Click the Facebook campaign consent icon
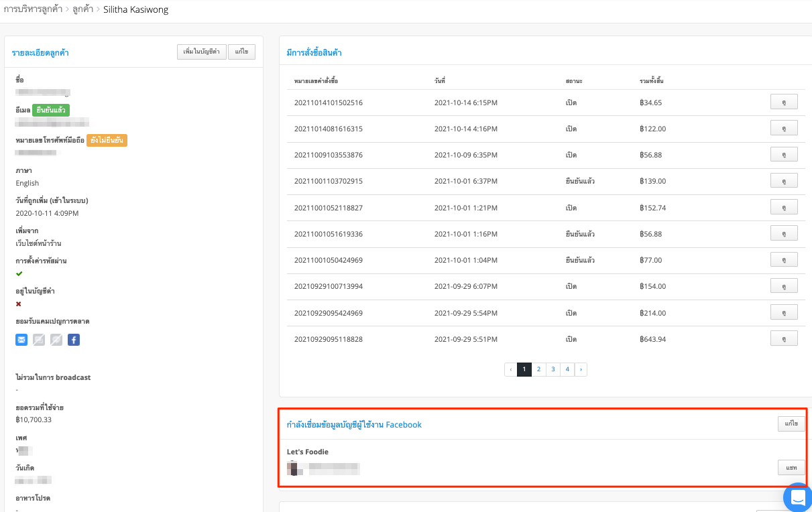Screen dimensions: 812x512 click(74, 340)
